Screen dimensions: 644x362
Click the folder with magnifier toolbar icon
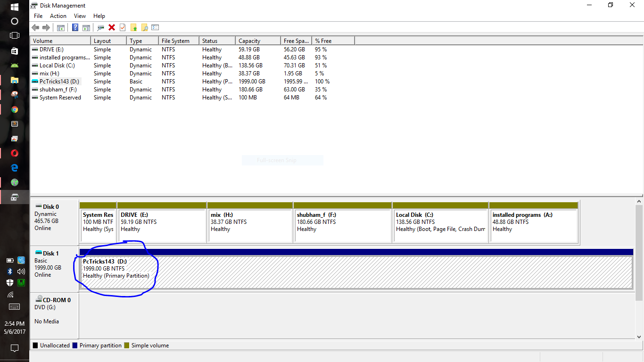tap(144, 27)
